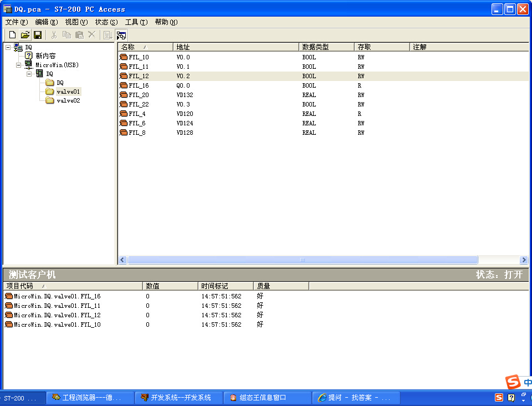Viewport: 532px width, 406px height.
Task: Open the 编辑(E) menu
Action: pos(47,22)
